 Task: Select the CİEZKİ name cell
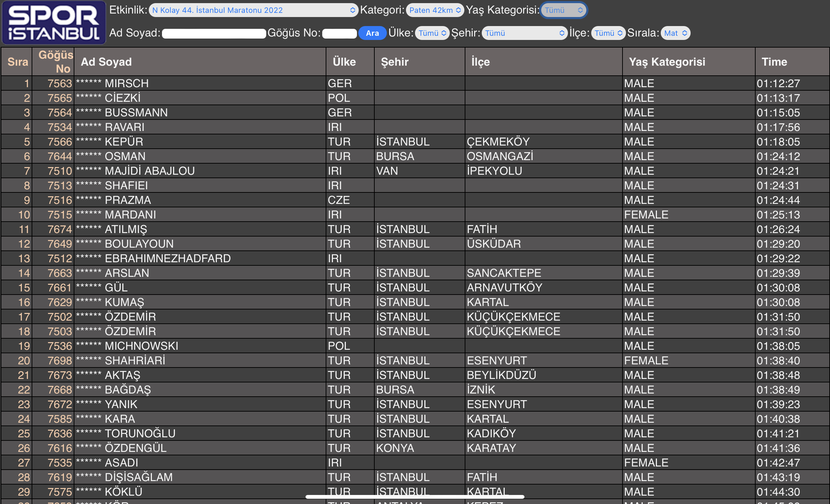(200, 98)
